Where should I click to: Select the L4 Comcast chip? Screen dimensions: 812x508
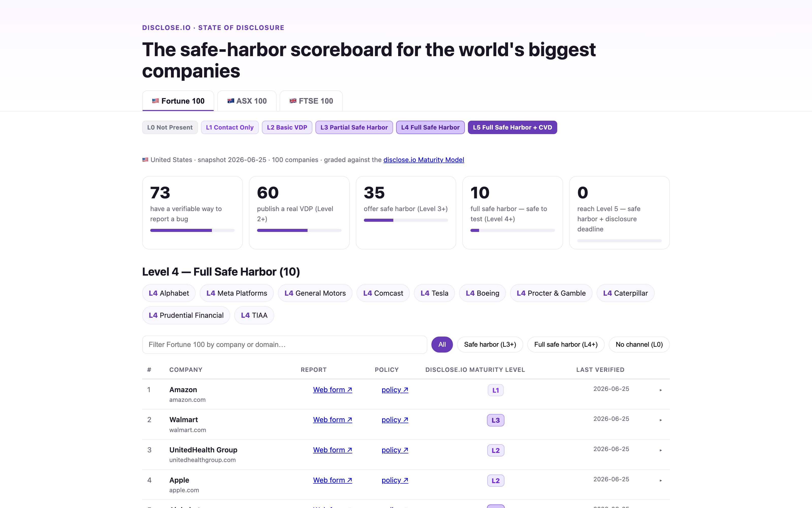tap(383, 293)
